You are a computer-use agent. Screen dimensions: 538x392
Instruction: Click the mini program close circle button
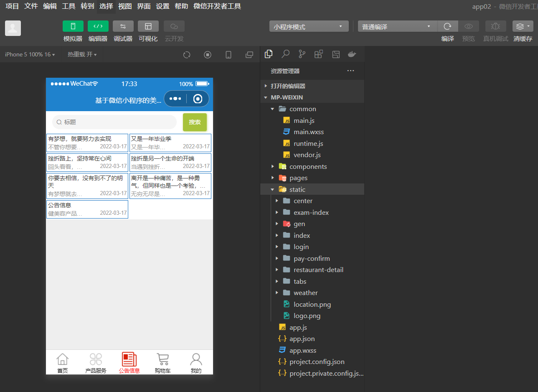point(198,99)
